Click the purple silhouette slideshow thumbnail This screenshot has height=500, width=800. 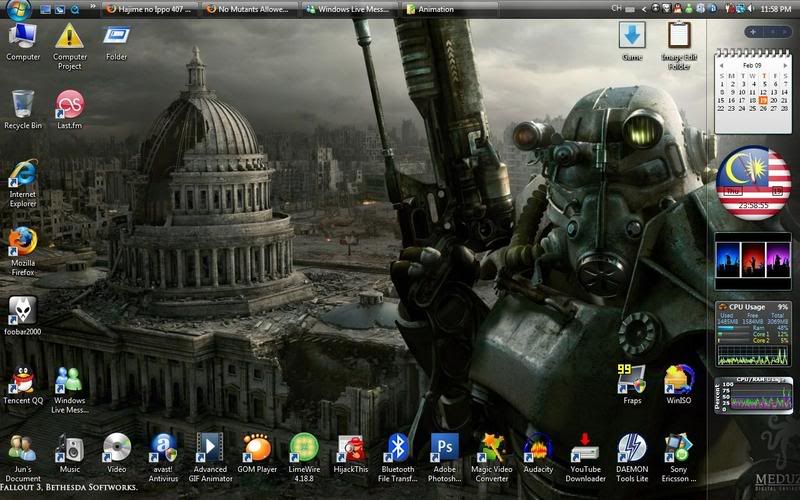778,260
